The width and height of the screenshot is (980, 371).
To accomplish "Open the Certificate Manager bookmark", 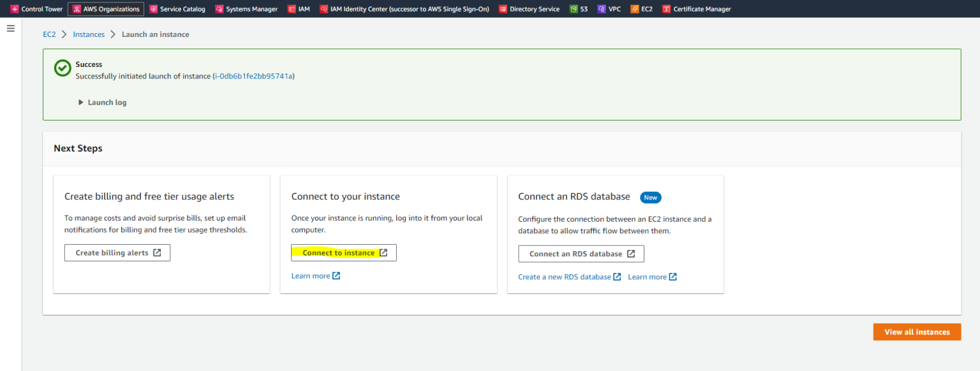I will coord(696,8).
